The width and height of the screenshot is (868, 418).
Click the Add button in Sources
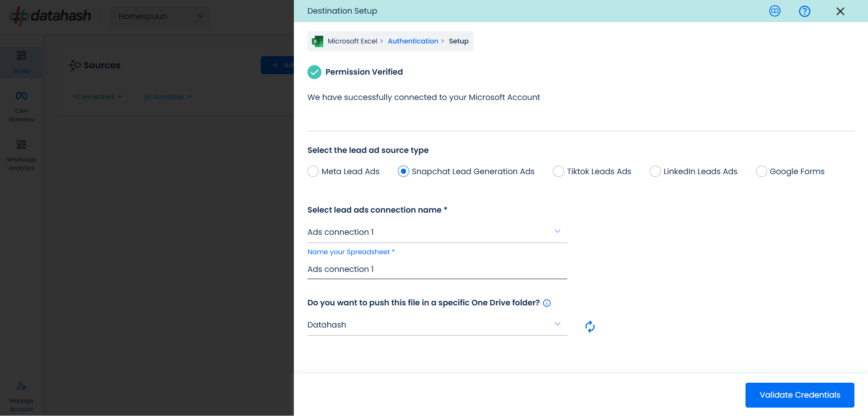[278, 65]
